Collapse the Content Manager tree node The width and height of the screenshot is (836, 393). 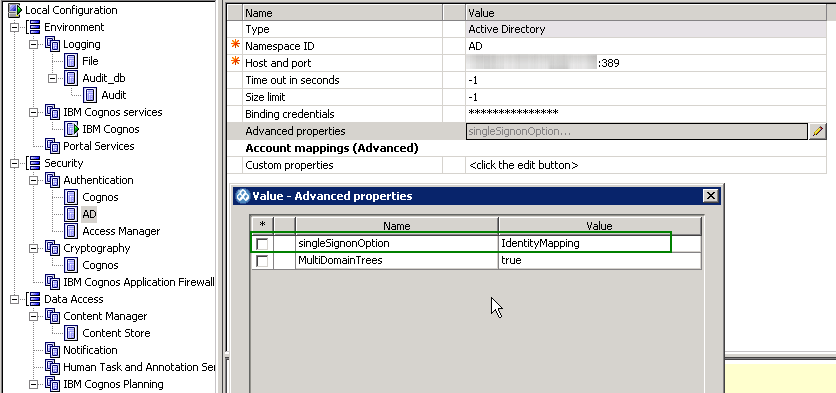click(x=34, y=316)
